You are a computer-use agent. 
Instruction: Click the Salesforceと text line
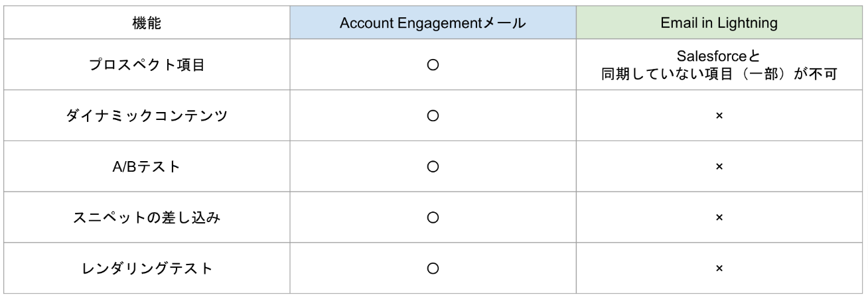pyautogui.click(x=719, y=58)
